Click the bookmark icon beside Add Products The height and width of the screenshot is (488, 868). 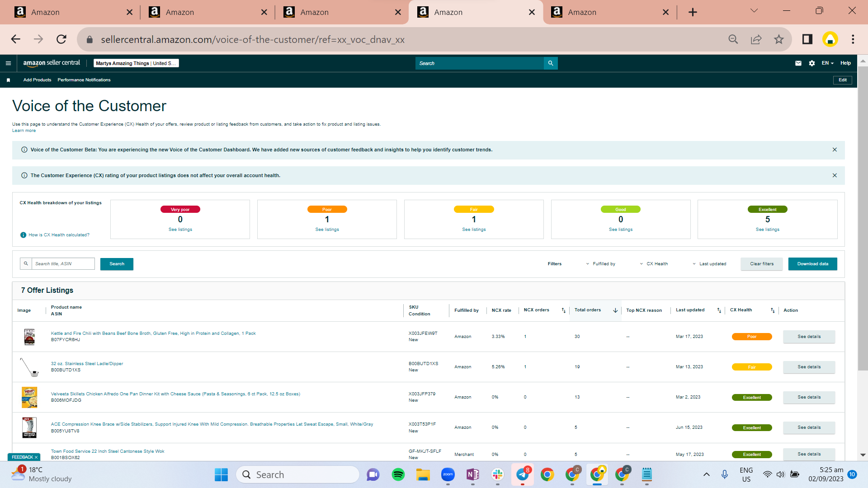point(8,80)
